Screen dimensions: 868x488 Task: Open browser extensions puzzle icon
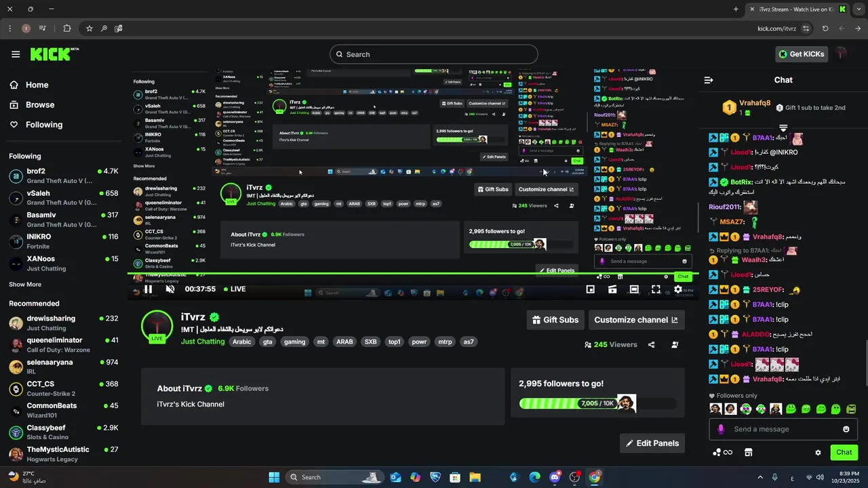[66, 28]
